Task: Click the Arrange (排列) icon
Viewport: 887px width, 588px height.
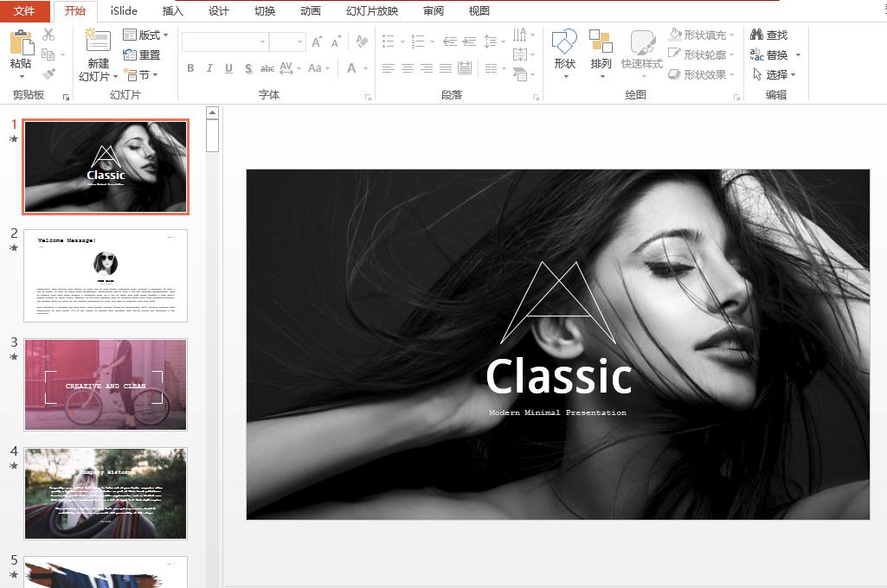Action: click(601, 43)
